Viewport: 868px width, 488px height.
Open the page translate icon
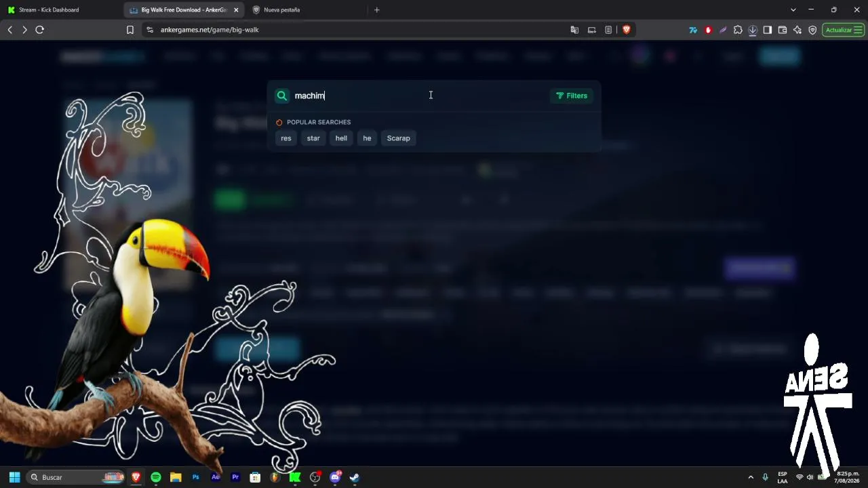574,30
